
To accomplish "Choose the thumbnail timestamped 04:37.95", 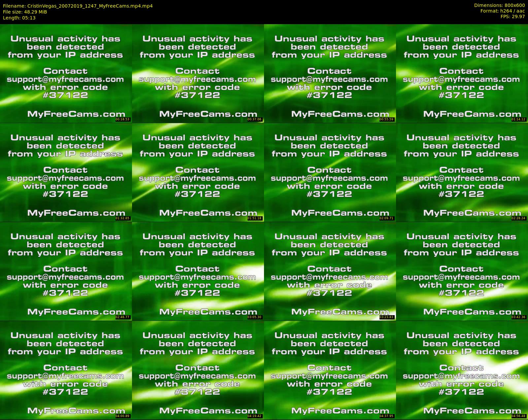I will [x=330, y=370].
